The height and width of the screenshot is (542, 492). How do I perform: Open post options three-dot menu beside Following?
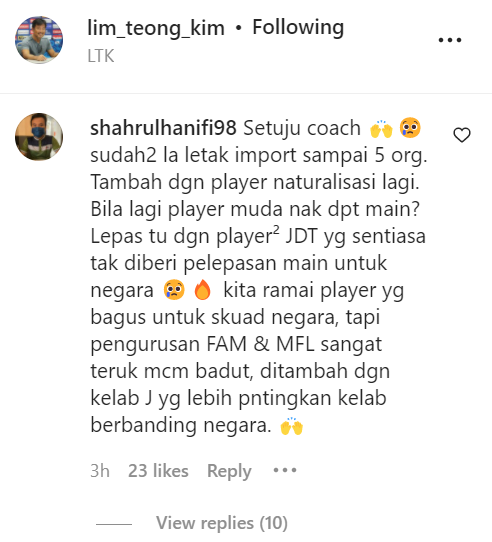pyautogui.click(x=449, y=40)
